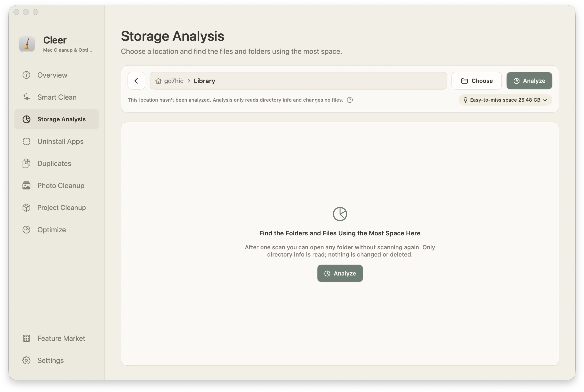This screenshot has width=584, height=392.
Task: Click the home icon in path bar
Action: (x=158, y=81)
